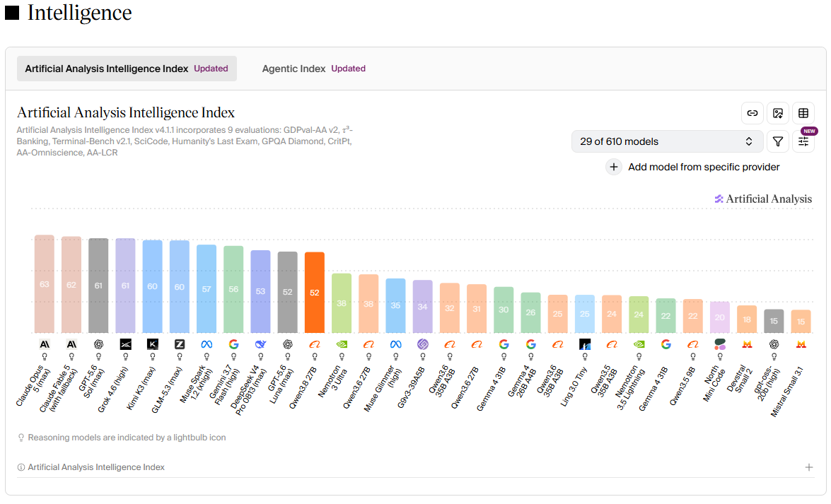Click the plus icon to add model from provider
The width and height of the screenshot is (831, 504).
613,167
